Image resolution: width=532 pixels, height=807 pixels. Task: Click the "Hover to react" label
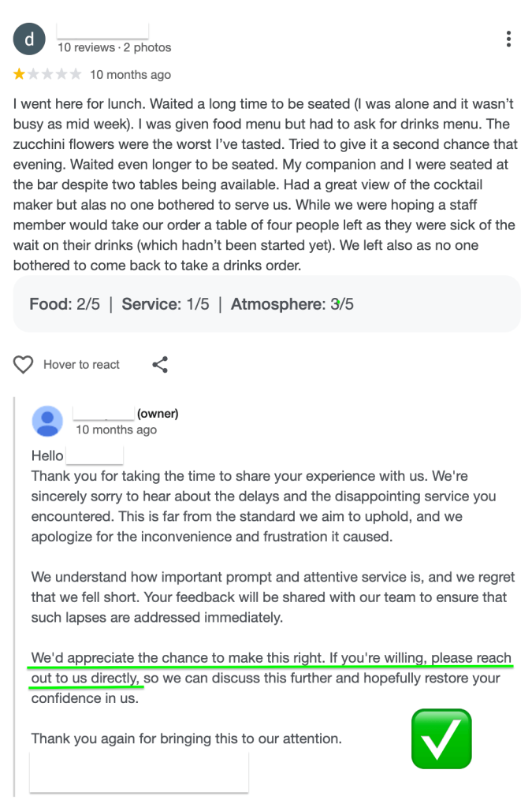(81, 365)
